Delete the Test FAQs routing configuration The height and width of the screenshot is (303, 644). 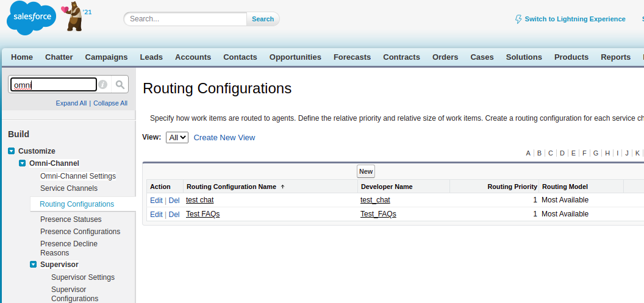[174, 215]
